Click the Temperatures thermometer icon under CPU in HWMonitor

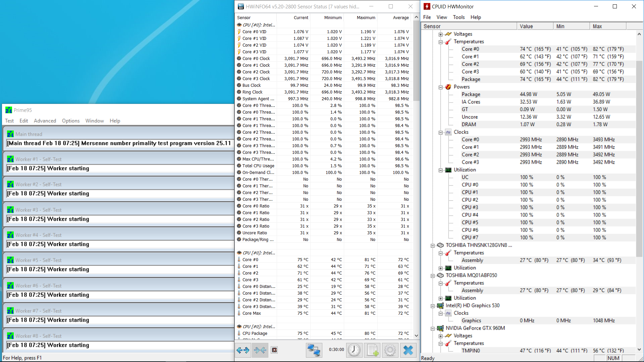tap(448, 42)
